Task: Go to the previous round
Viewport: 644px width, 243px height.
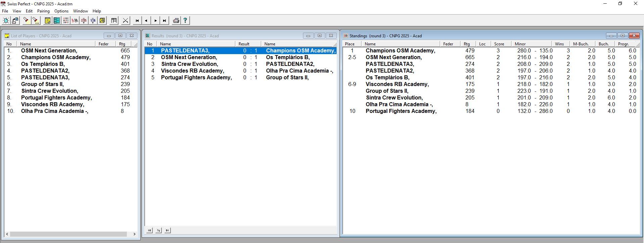Action: (146, 21)
